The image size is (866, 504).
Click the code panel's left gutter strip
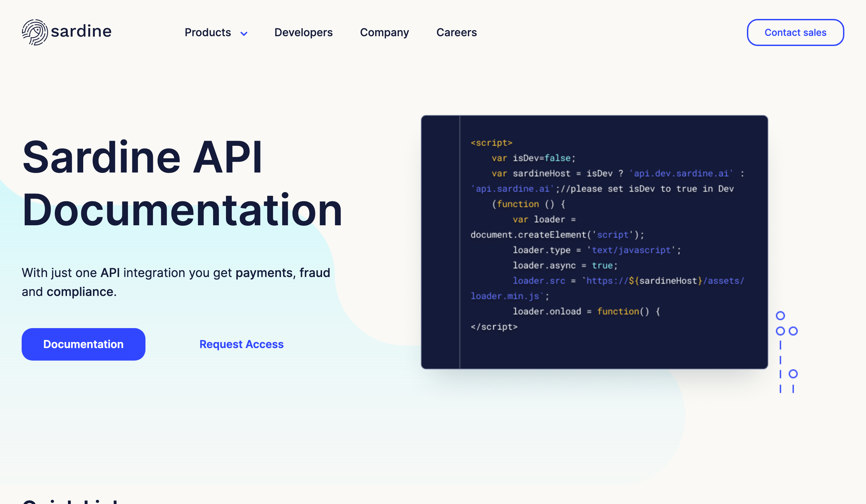440,242
